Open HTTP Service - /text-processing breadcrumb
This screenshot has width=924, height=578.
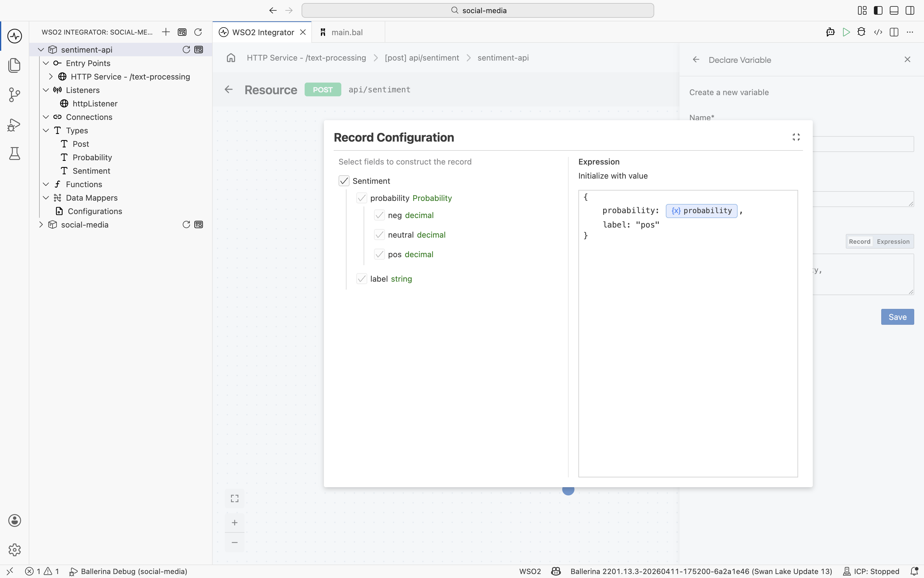pyautogui.click(x=306, y=58)
